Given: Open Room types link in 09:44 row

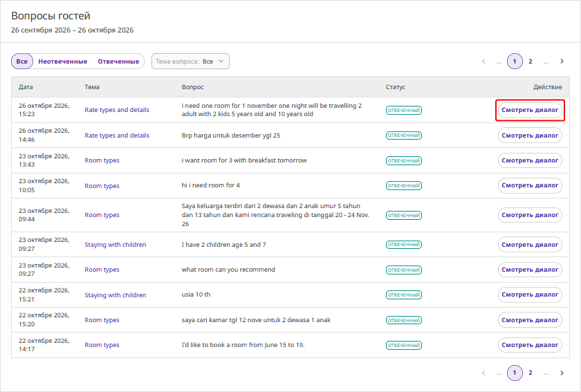Looking at the screenshot, I should 102,215.
